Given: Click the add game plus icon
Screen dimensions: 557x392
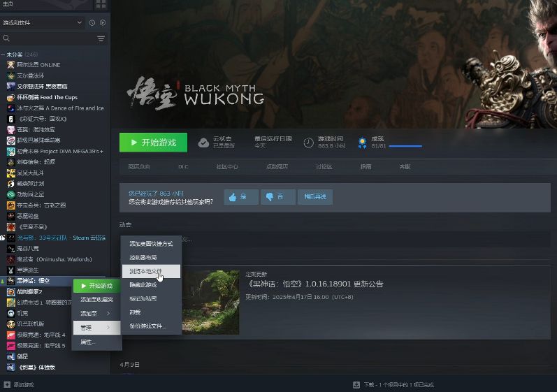Looking at the screenshot, I should coord(7,384).
